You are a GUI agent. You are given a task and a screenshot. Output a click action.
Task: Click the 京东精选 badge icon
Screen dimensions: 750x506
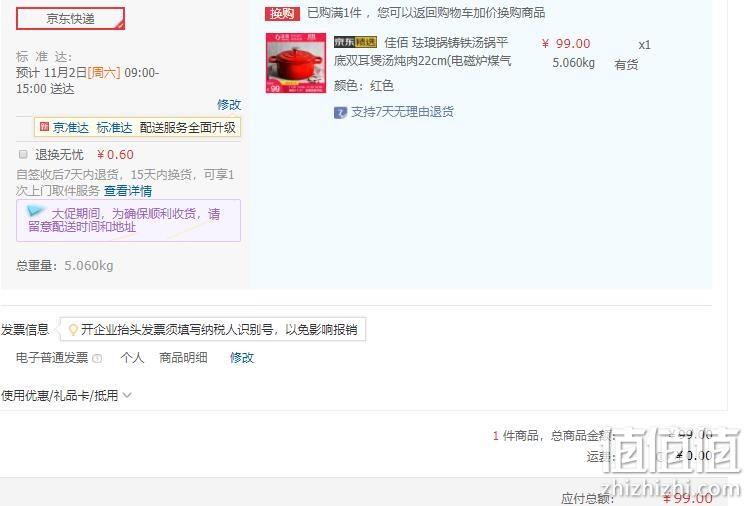coord(355,42)
